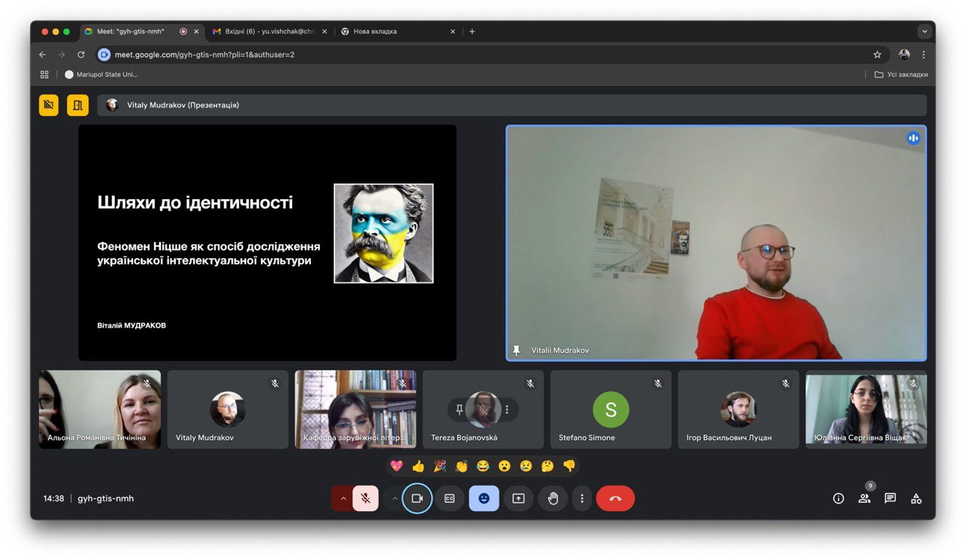Select the Vitalii Mudrakov main video tile
Image resolution: width=966 pixels, height=560 pixels.
pos(716,243)
